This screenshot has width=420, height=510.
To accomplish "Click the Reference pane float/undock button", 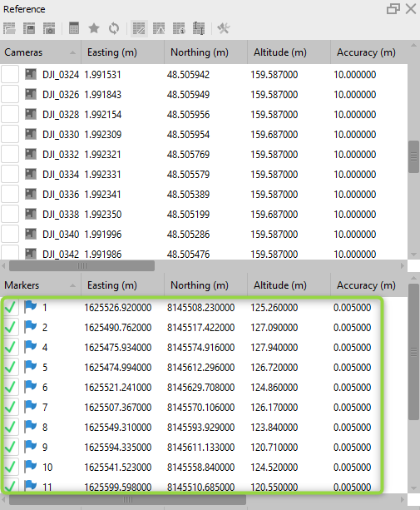I will pyautogui.click(x=393, y=9).
